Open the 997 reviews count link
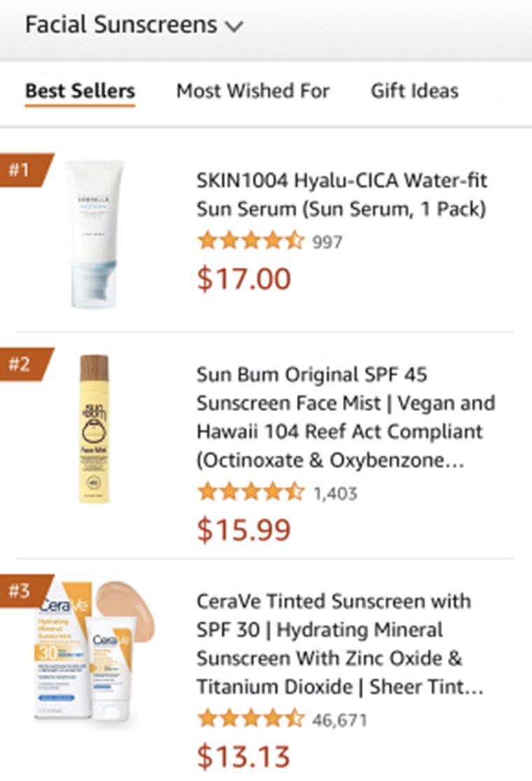Image resolution: width=532 pixels, height=781 pixels. (328, 242)
